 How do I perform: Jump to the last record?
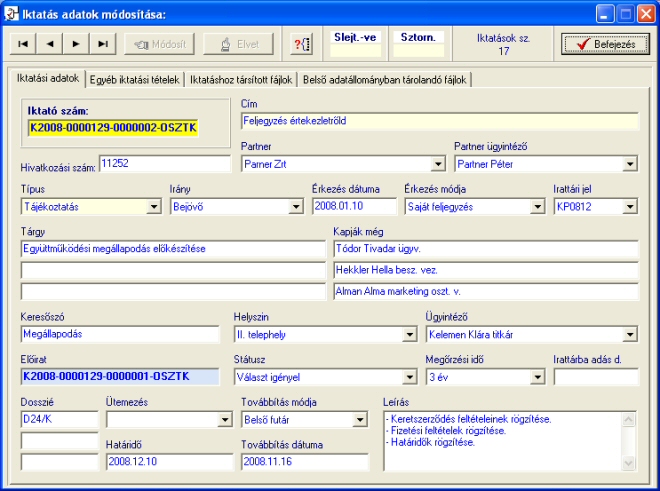pos(102,44)
